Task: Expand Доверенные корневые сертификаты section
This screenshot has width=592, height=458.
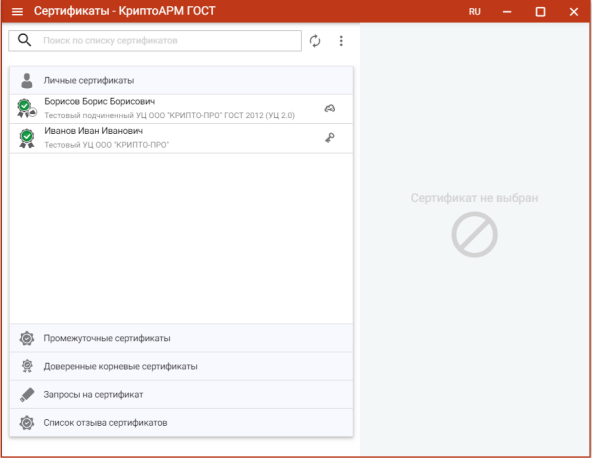Action: 181,366
